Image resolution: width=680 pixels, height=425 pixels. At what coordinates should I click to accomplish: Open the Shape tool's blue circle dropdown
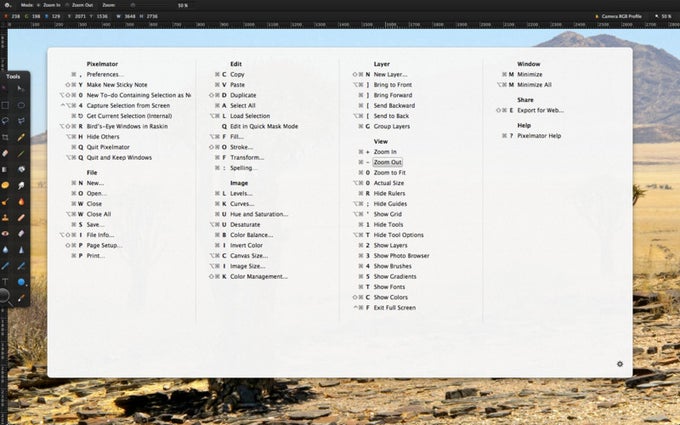tap(21, 282)
